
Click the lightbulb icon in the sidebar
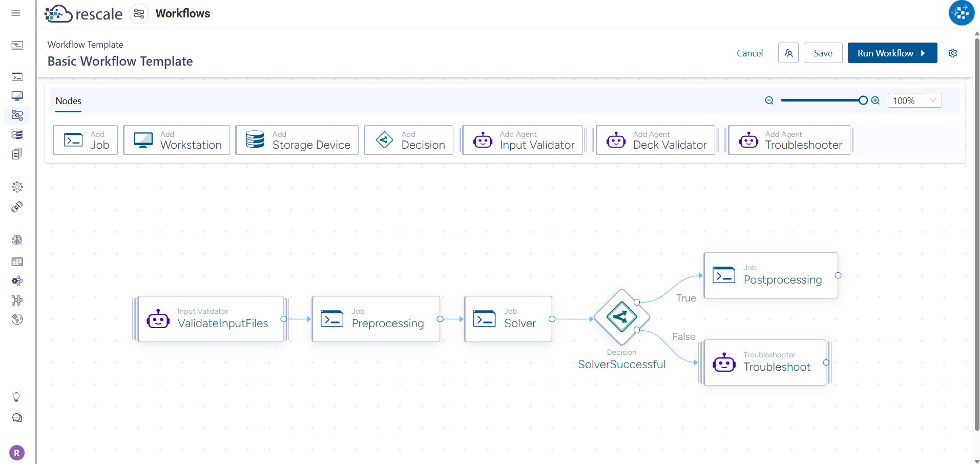[x=16, y=396]
